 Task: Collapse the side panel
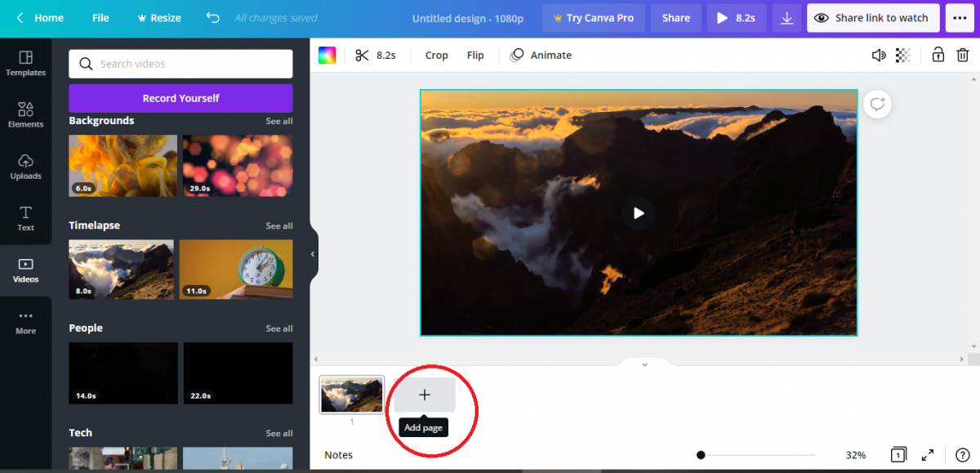click(x=313, y=254)
